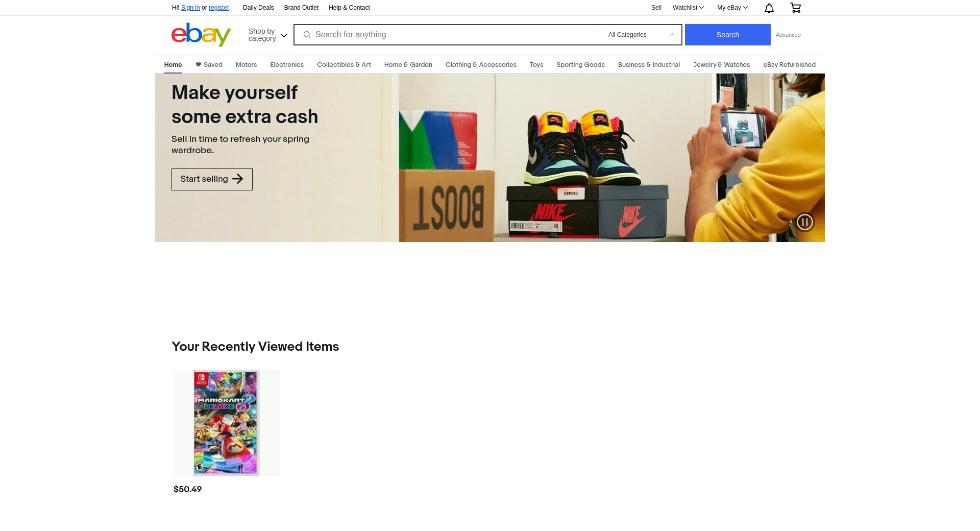Open the notifications bell icon
This screenshot has width=980, height=531.
point(769,8)
